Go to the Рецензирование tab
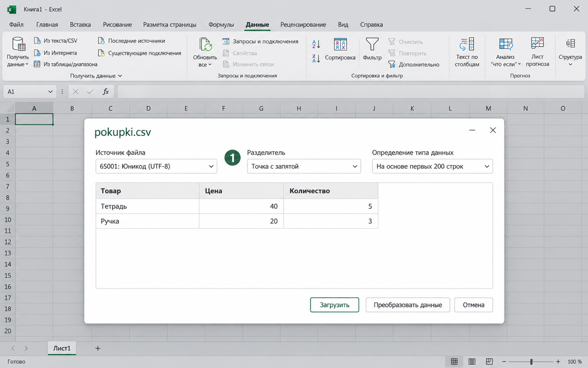This screenshot has width=588, height=368. pos(303,25)
